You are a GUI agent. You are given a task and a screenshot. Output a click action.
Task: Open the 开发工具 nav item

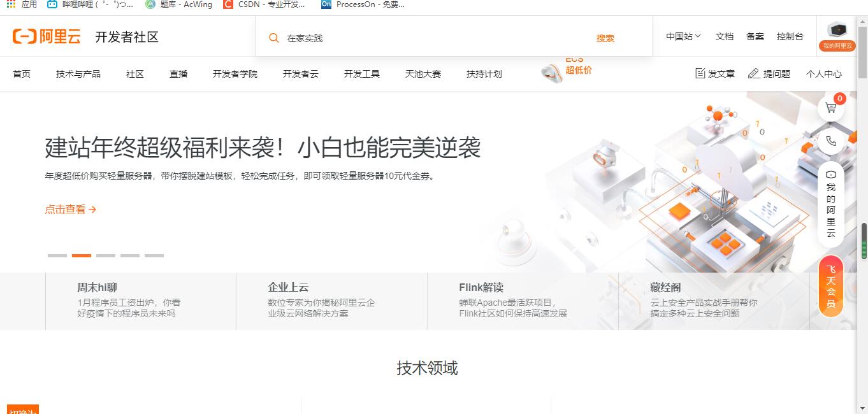point(362,74)
